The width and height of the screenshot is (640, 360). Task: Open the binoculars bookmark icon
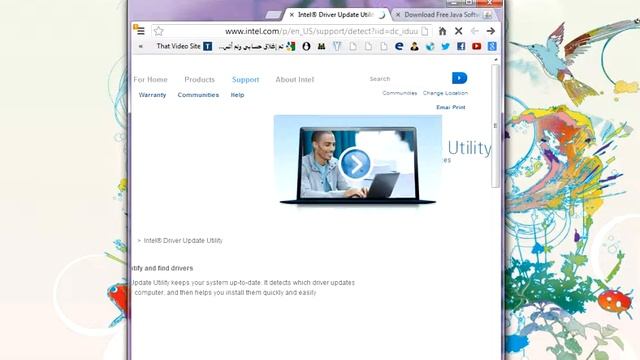(322, 47)
